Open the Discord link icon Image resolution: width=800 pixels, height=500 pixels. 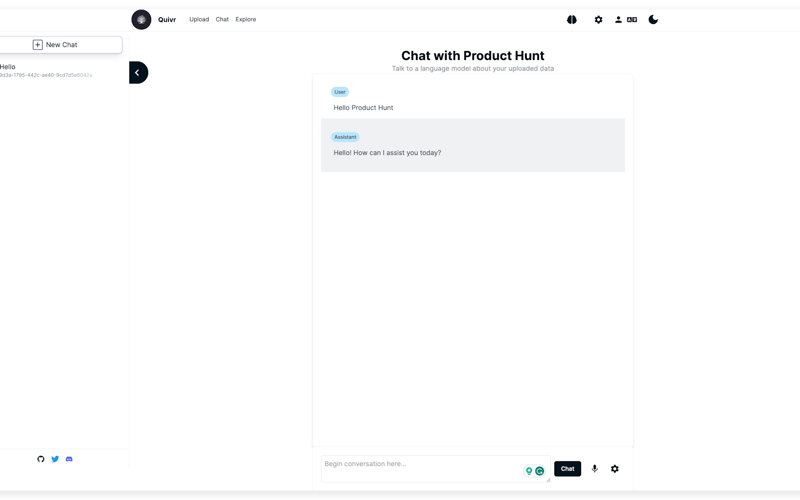(x=69, y=459)
